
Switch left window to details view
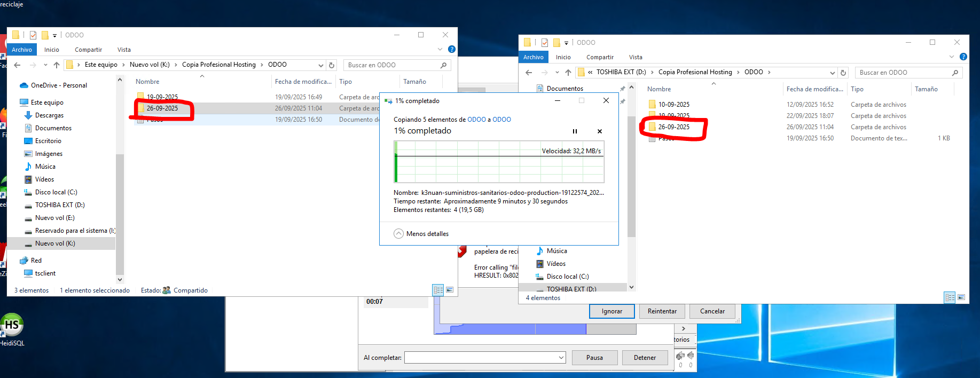[x=438, y=290]
